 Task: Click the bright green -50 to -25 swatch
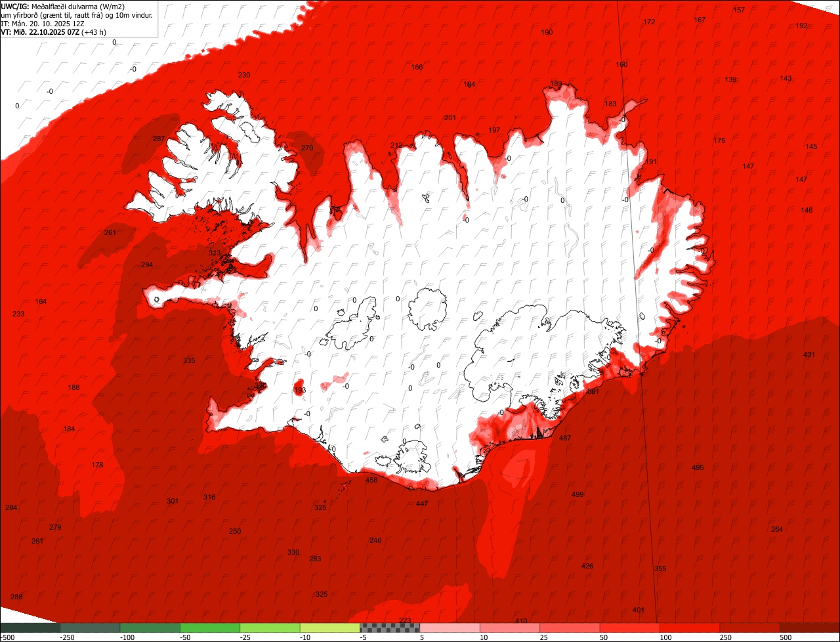click(x=210, y=628)
